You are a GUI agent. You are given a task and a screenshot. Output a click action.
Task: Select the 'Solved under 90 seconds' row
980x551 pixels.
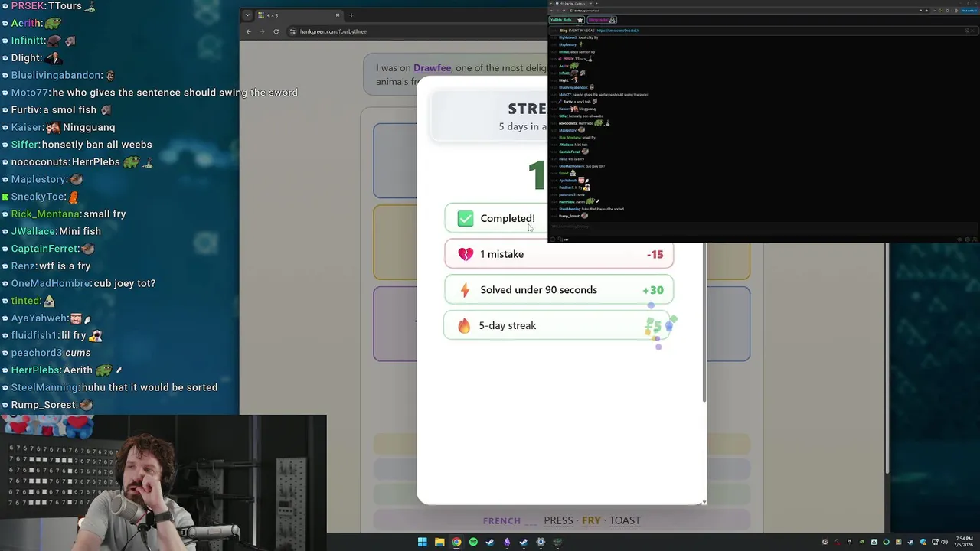click(x=559, y=290)
